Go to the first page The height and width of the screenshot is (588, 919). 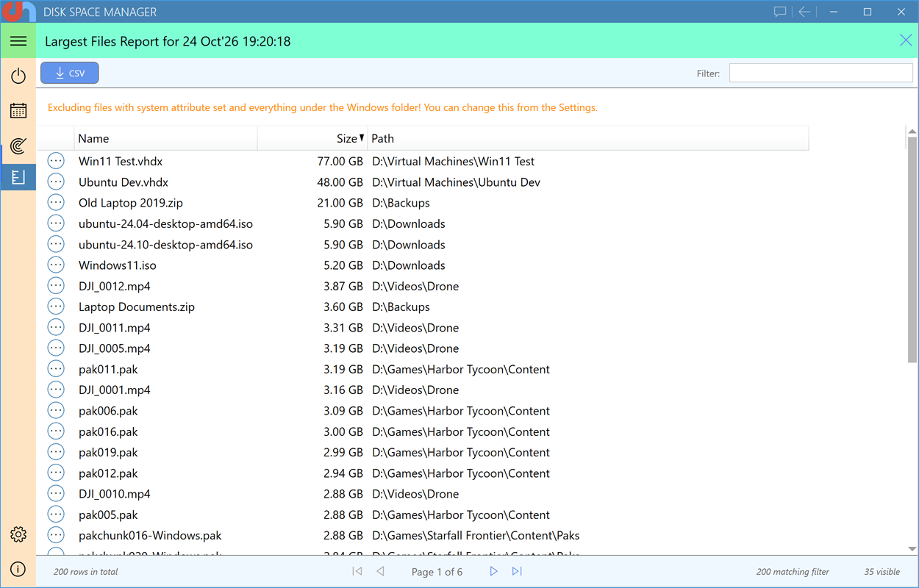357,571
